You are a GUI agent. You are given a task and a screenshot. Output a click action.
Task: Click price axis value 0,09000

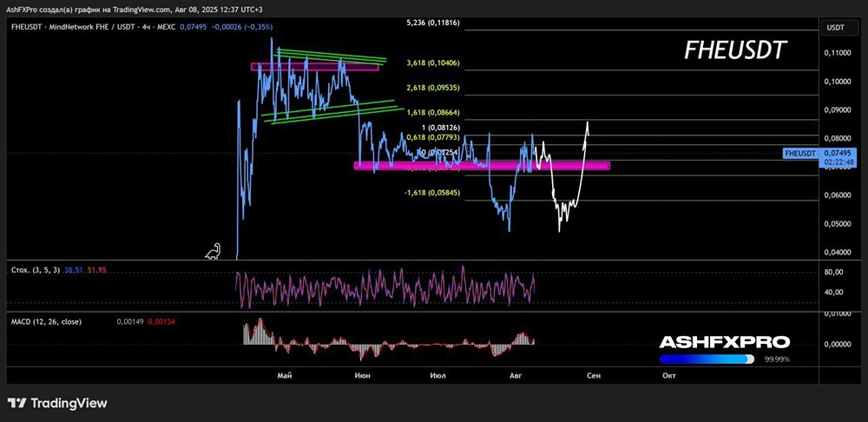click(x=836, y=109)
